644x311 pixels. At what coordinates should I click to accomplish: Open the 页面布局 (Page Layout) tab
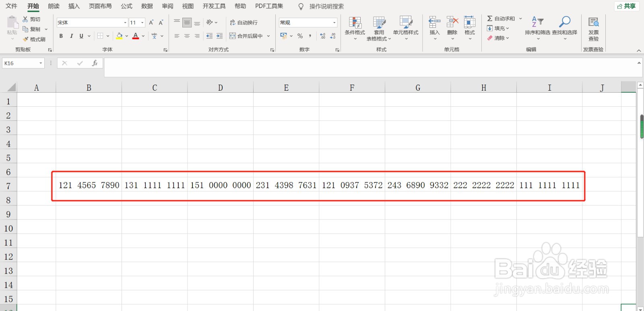pyautogui.click(x=100, y=6)
